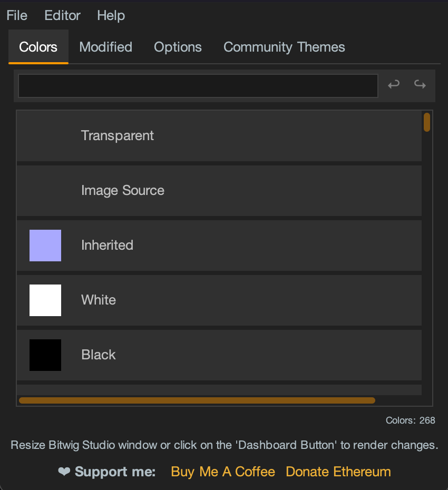
Task: Select the Colors tab
Action: pos(38,47)
